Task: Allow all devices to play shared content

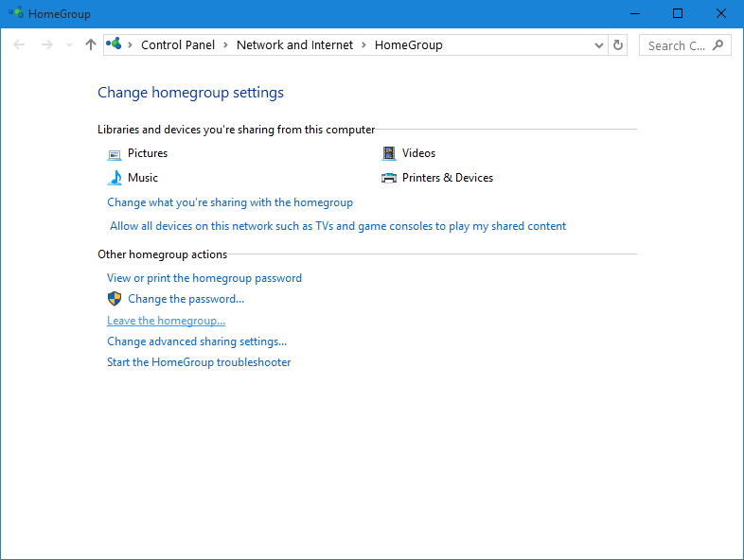Action: (x=338, y=226)
